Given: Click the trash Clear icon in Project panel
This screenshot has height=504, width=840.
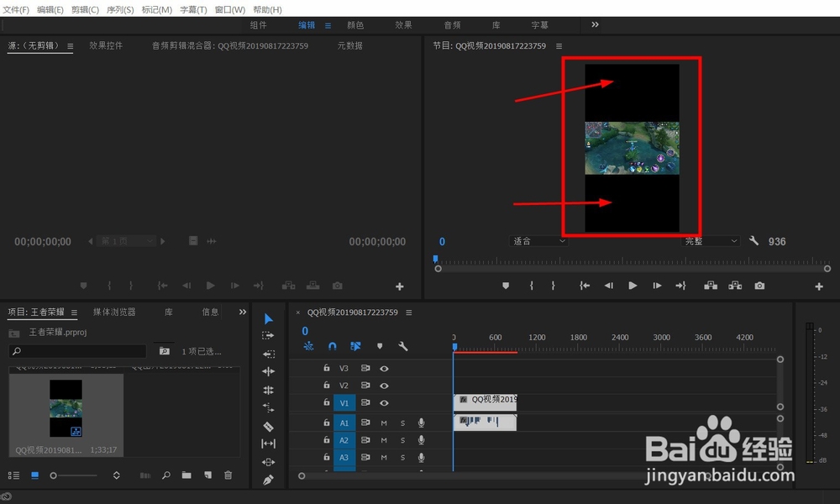Looking at the screenshot, I should [228, 475].
